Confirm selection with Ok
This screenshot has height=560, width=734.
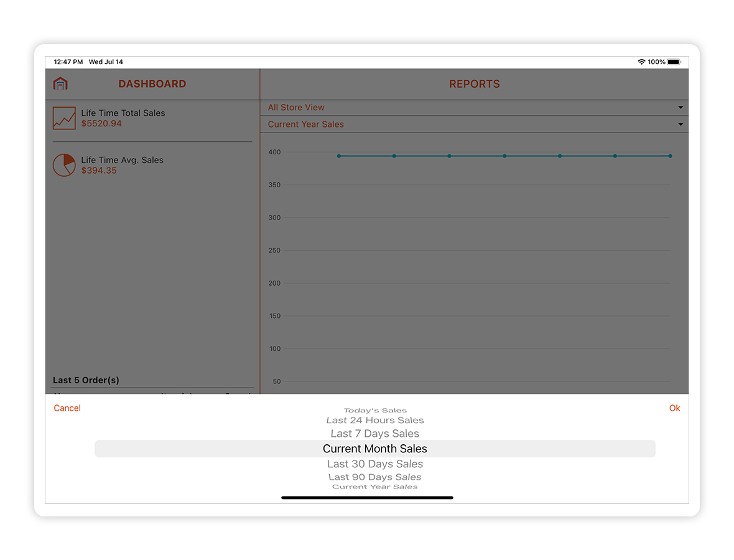(x=674, y=408)
